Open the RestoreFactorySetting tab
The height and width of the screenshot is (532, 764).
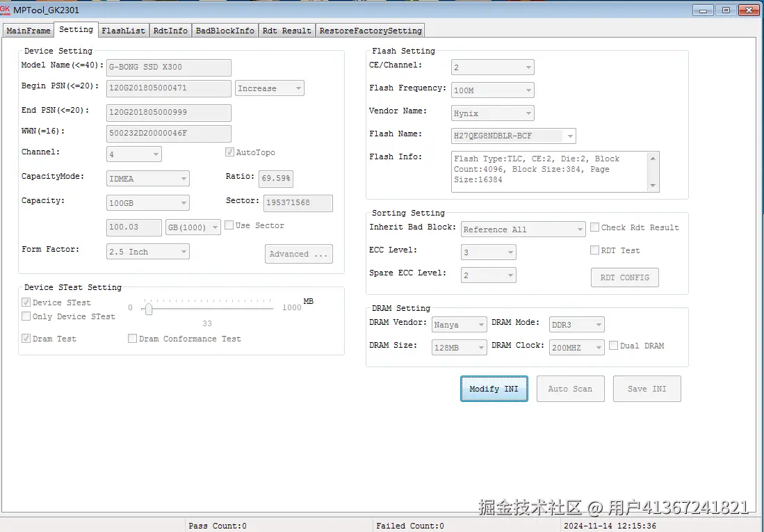[x=371, y=30]
